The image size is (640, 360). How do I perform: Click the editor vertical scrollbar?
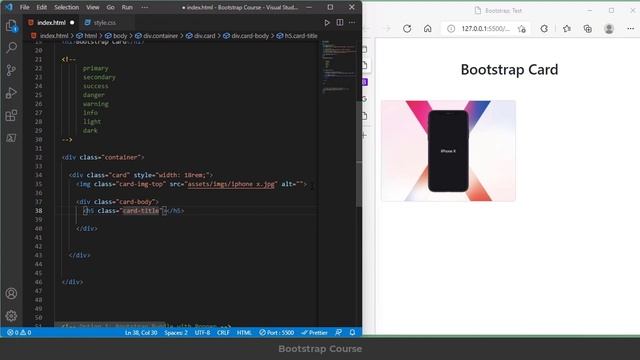point(359,154)
